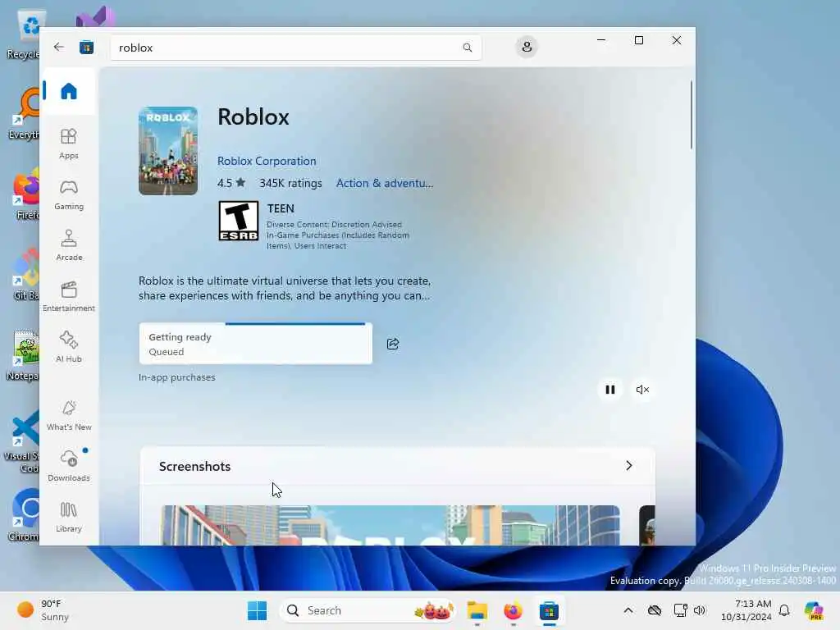Viewport: 840px width, 630px height.
Task: Click the In-app purchases label
Action: (x=177, y=377)
